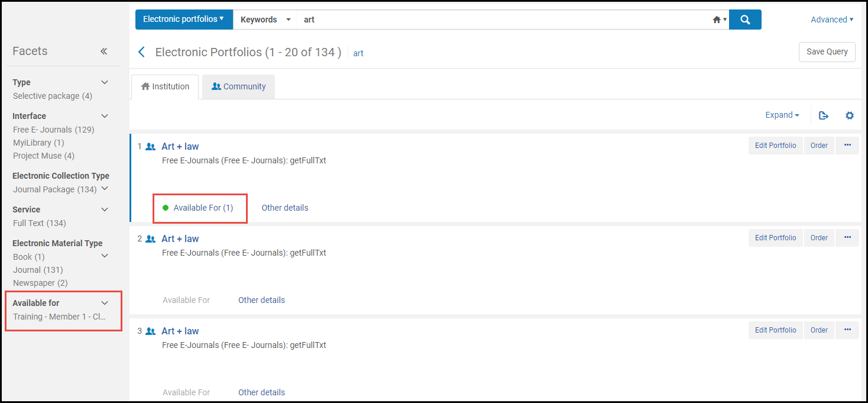The width and height of the screenshot is (868, 403).
Task: Click the Save Query button
Action: (x=827, y=52)
